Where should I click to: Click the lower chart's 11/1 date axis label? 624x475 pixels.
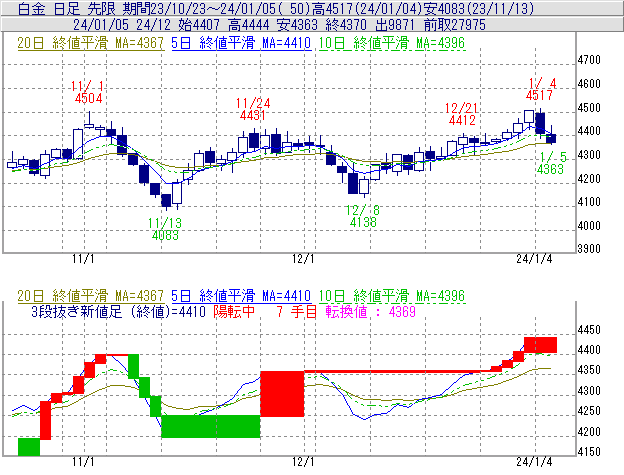click(83, 461)
